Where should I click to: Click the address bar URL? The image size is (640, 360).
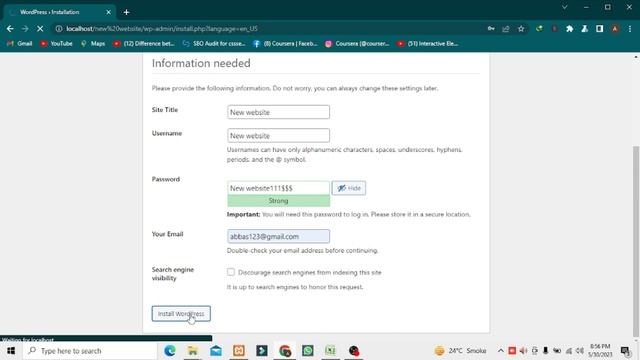coord(162,29)
